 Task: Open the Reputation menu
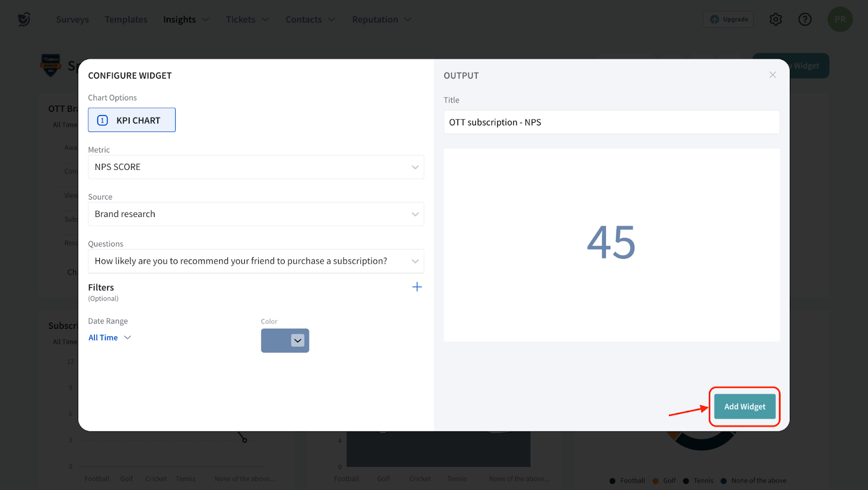coord(381,20)
